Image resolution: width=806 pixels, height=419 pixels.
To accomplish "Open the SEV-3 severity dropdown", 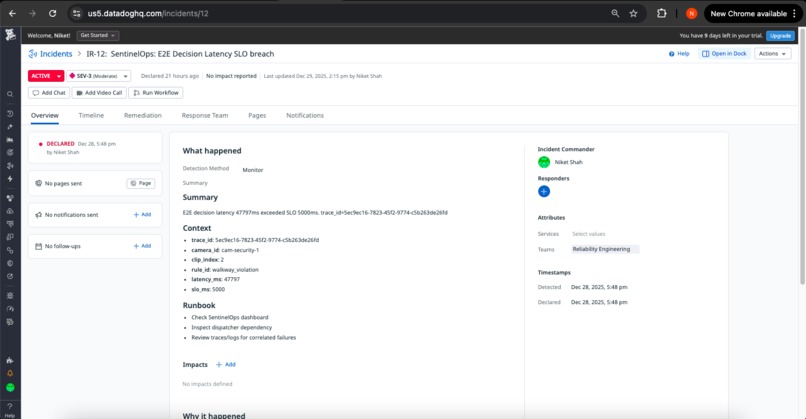I will (x=99, y=76).
